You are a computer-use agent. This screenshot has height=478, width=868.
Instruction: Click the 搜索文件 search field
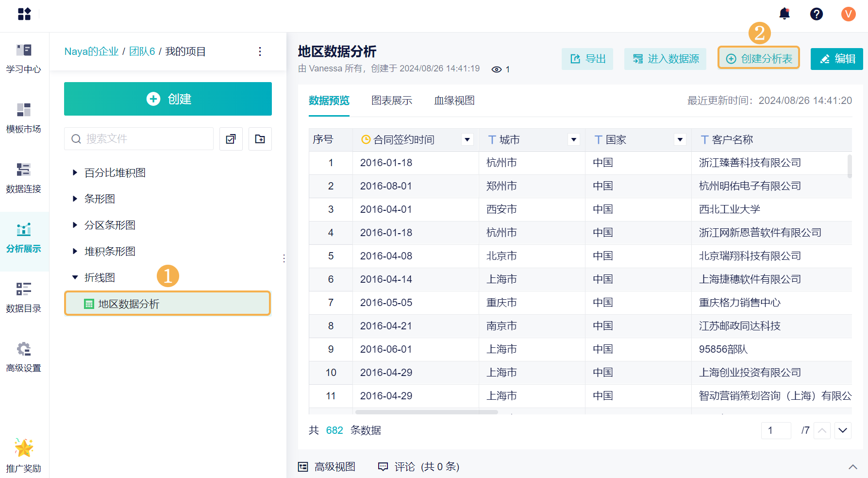point(139,139)
